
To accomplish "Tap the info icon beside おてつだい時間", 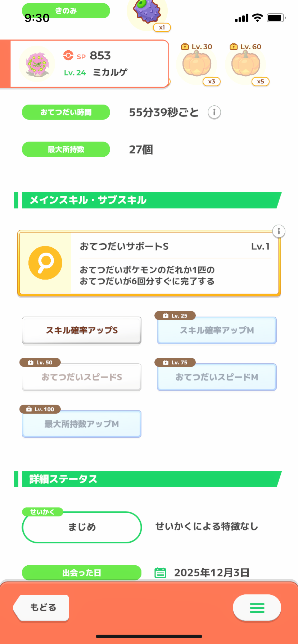I will pos(214,112).
